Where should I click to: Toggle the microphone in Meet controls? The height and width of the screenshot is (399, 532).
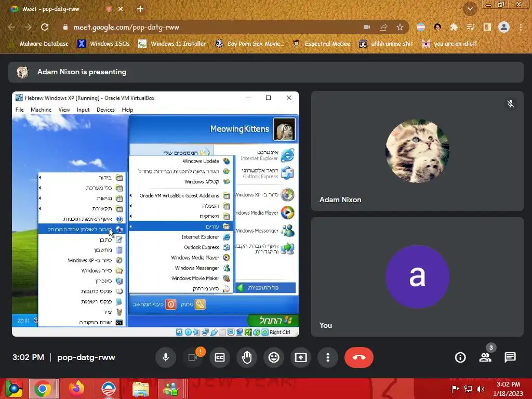(166, 357)
